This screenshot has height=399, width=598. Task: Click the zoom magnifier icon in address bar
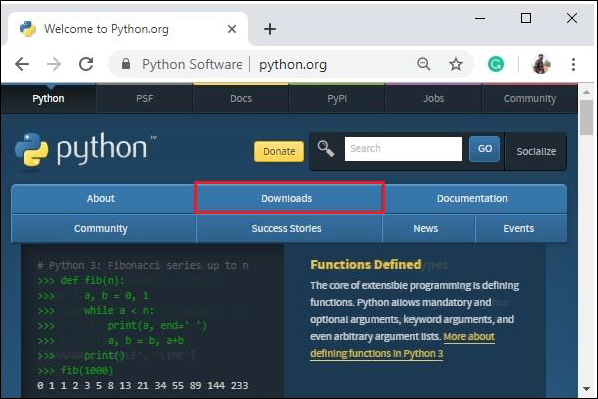[424, 64]
